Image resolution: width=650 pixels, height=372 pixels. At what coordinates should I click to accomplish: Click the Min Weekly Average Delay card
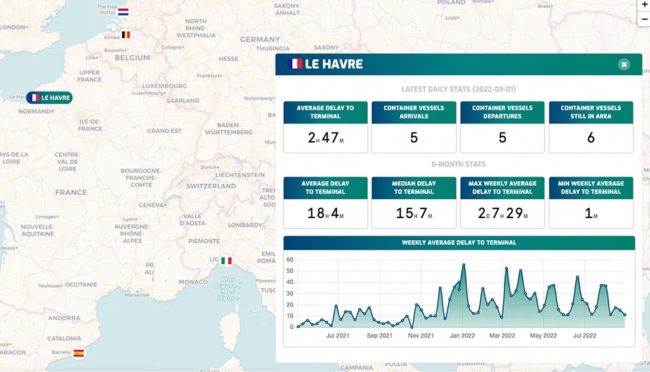tap(591, 202)
